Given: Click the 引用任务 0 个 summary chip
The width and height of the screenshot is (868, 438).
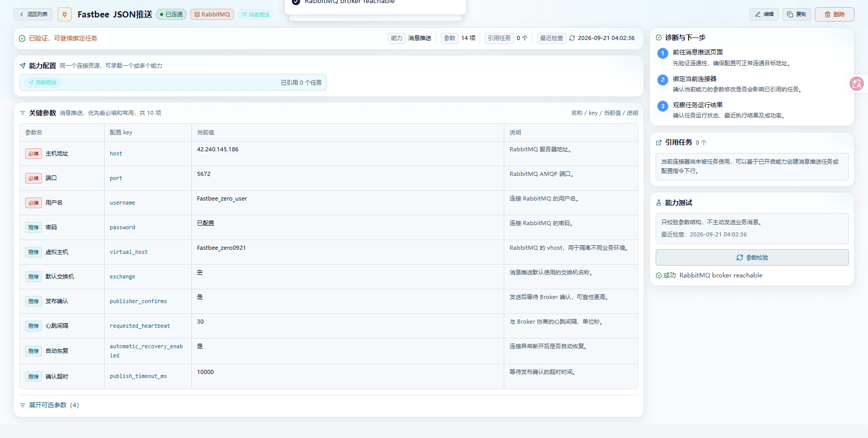Looking at the screenshot, I should click(x=507, y=38).
